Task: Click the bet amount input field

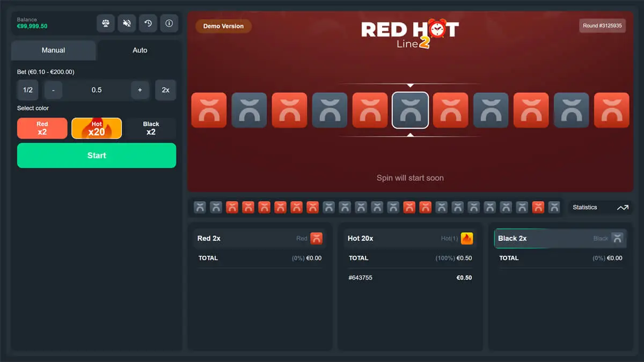Action: tap(97, 90)
